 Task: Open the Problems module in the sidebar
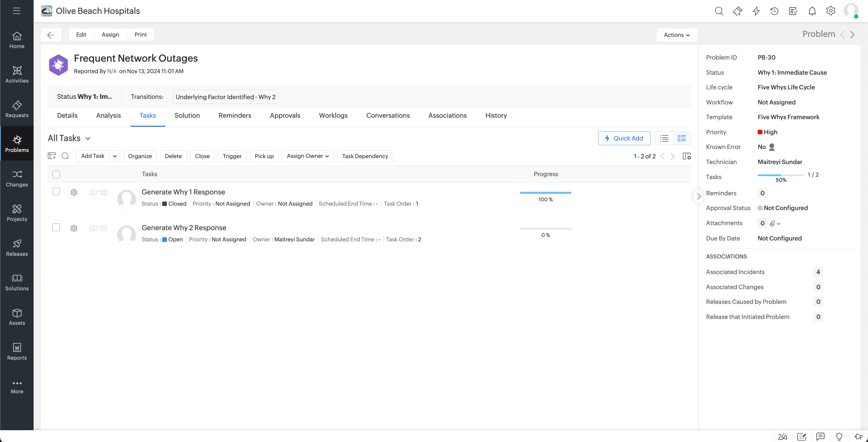[17, 143]
